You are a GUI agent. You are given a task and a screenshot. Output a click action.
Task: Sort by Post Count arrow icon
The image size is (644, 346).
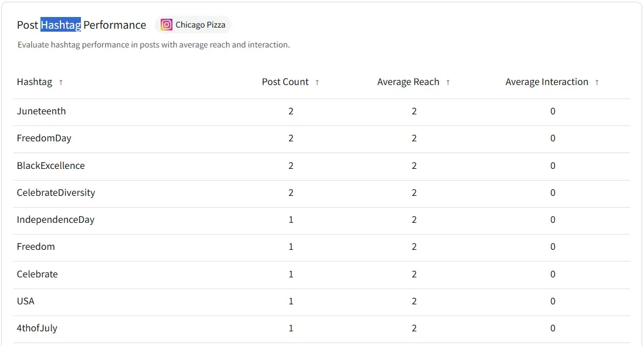(x=317, y=83)
